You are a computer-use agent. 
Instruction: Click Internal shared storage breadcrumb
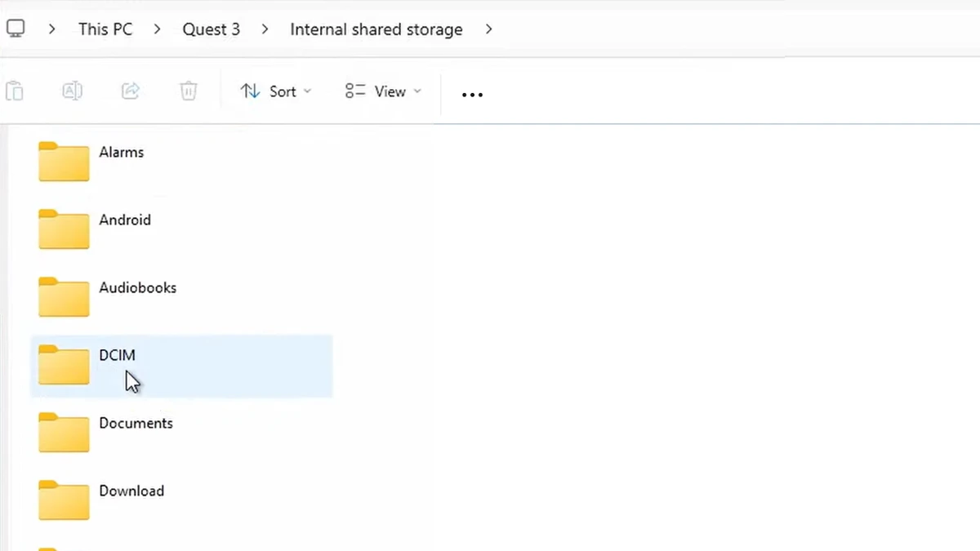click(x=376, y=29)
